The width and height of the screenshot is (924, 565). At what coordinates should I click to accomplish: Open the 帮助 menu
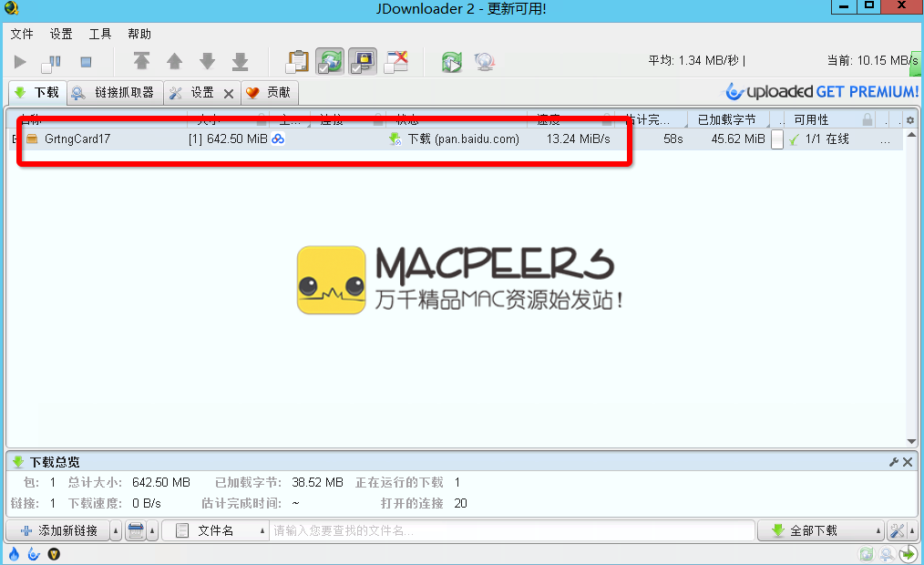139,34
